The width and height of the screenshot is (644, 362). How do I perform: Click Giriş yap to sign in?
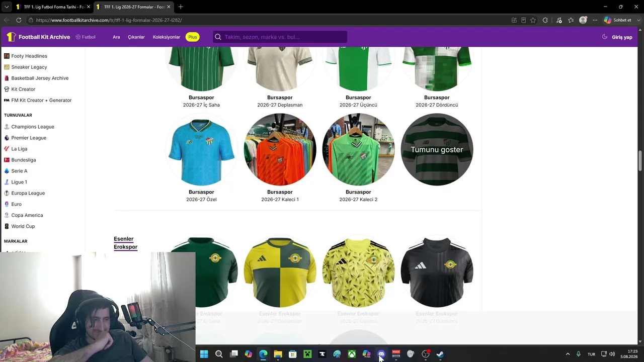pos(622,37)
